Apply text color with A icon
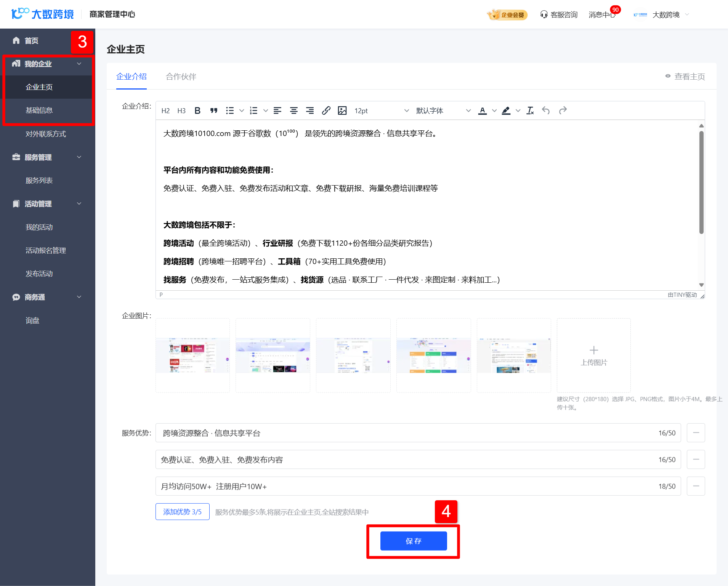The image size is (728, 586). (483, 111)
